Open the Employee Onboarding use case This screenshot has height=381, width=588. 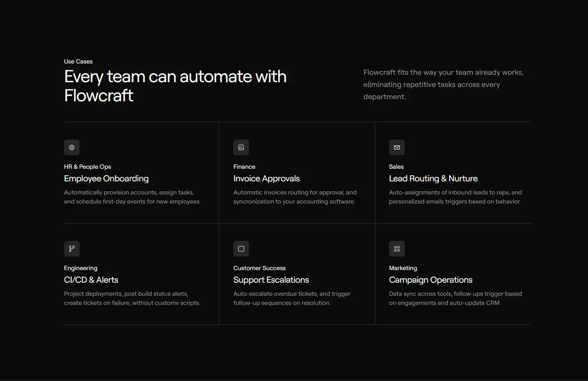106,178
